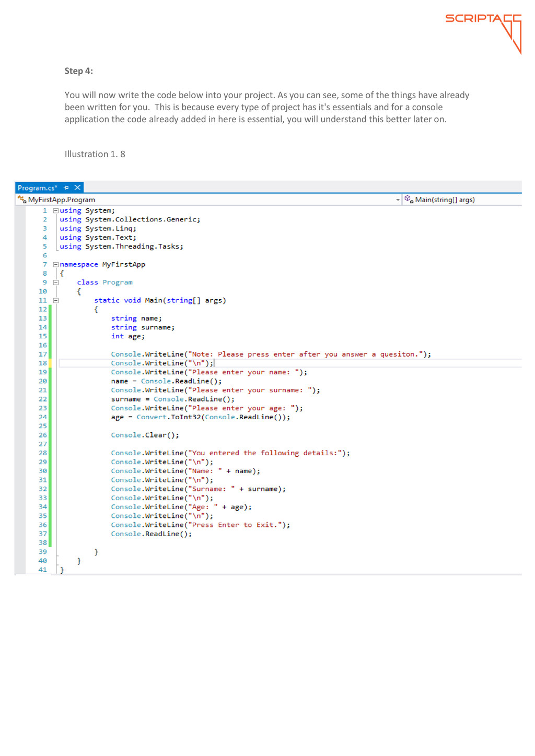The height and width of the screenshot is (756, 535).
Task: Collapse the class Program block
Action: click(55, 282)
